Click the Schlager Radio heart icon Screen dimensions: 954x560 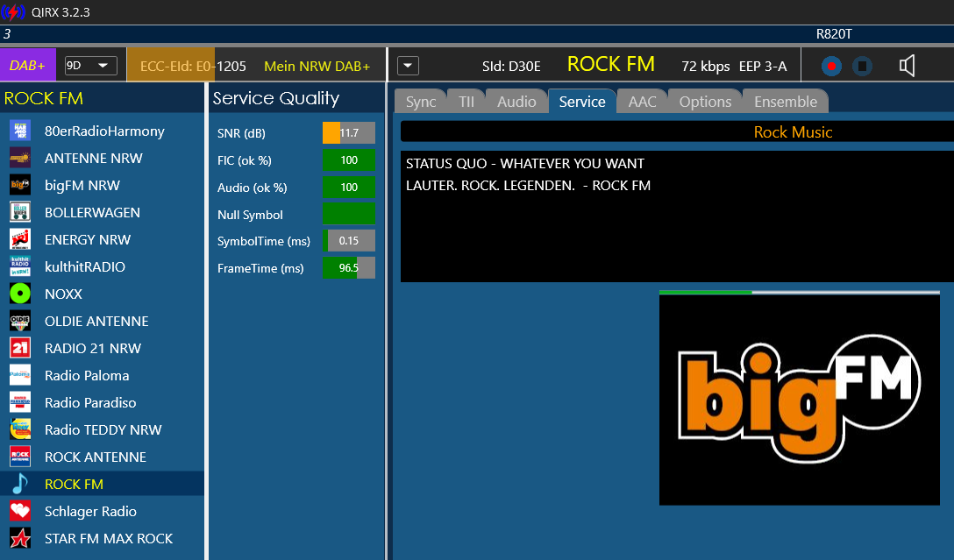20,512
